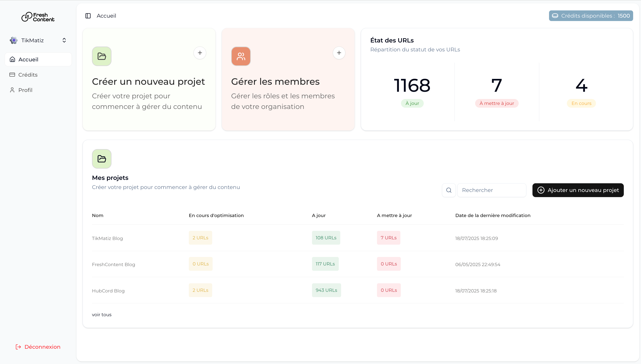Click the plus button on Gérer les membres card
This screenshot has width=641, height=364.
(339, 53)
